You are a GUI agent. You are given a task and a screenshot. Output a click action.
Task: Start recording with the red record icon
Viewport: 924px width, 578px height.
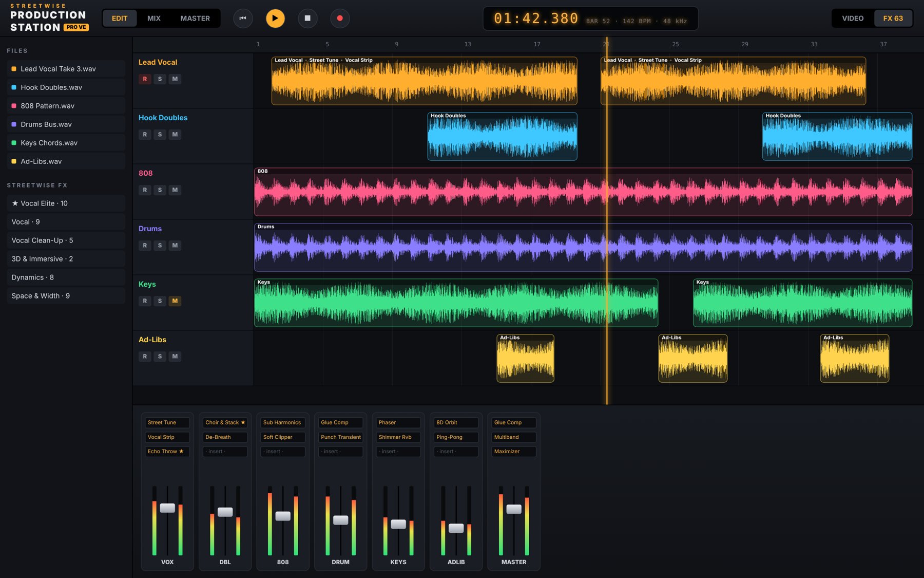pyautogui.click(x=340, y=18)
